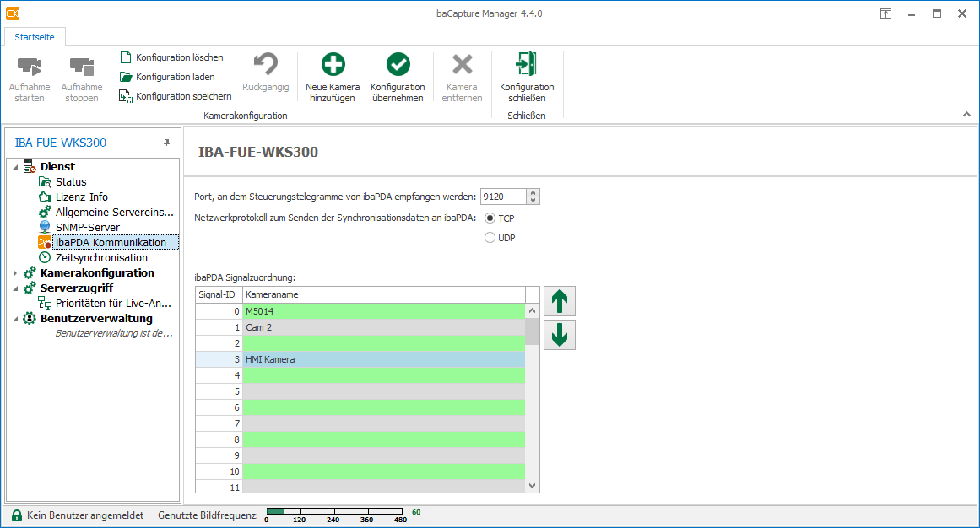Click the port number input field
980x528 pixels.
click(x=502, y=197)
